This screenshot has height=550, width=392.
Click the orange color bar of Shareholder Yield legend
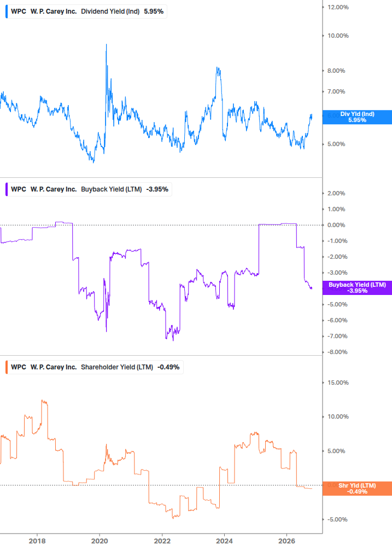click(7, 367)
